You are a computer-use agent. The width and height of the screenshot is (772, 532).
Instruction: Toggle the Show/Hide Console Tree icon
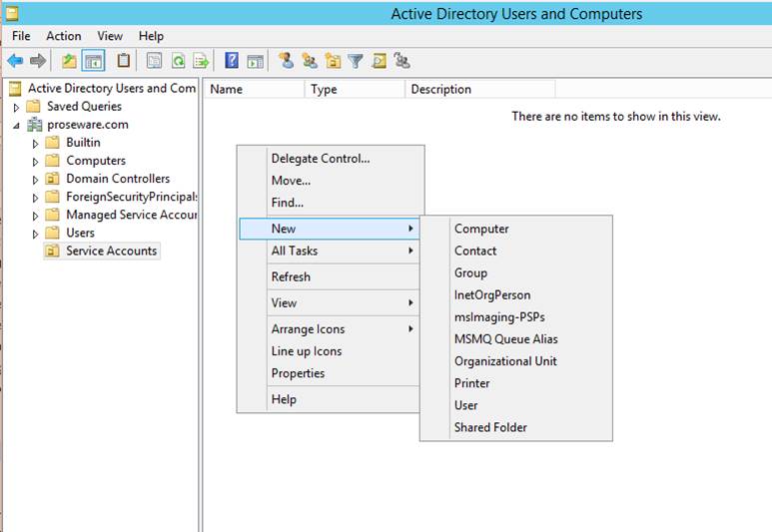[x=93, y=61]
